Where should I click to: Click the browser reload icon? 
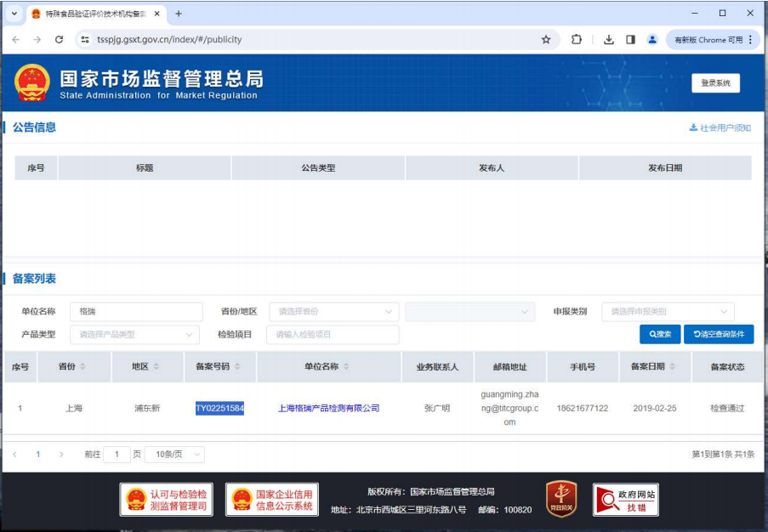pyautogui.click(x=59, y=40)
